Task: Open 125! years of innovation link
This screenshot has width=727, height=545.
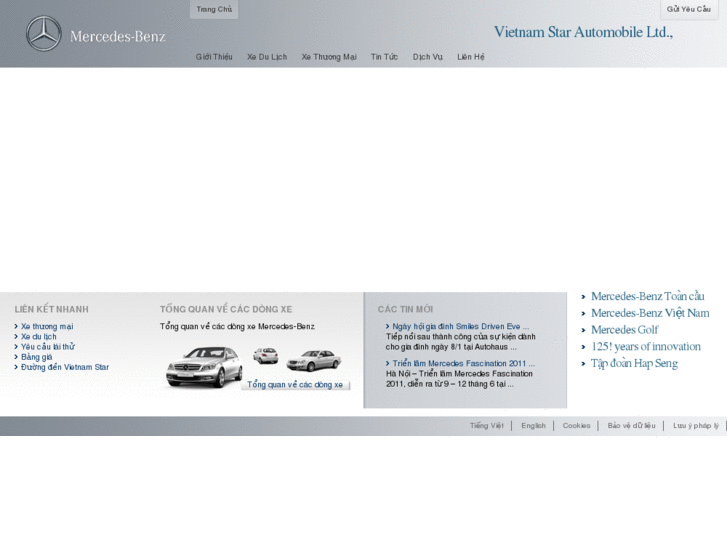Action: point(646,346)
